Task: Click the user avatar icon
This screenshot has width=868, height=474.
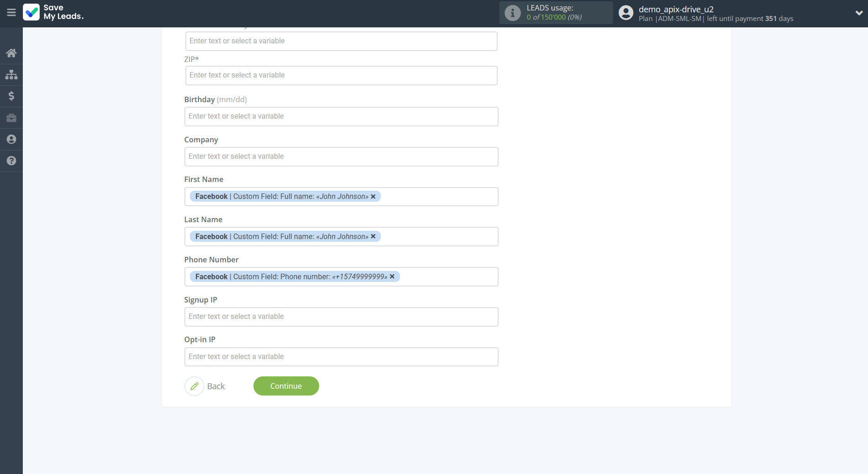Action: tap(626, 13)
